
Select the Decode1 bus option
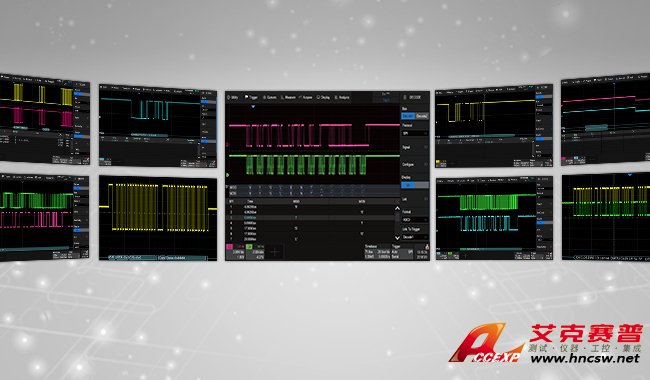coord(408,116)
